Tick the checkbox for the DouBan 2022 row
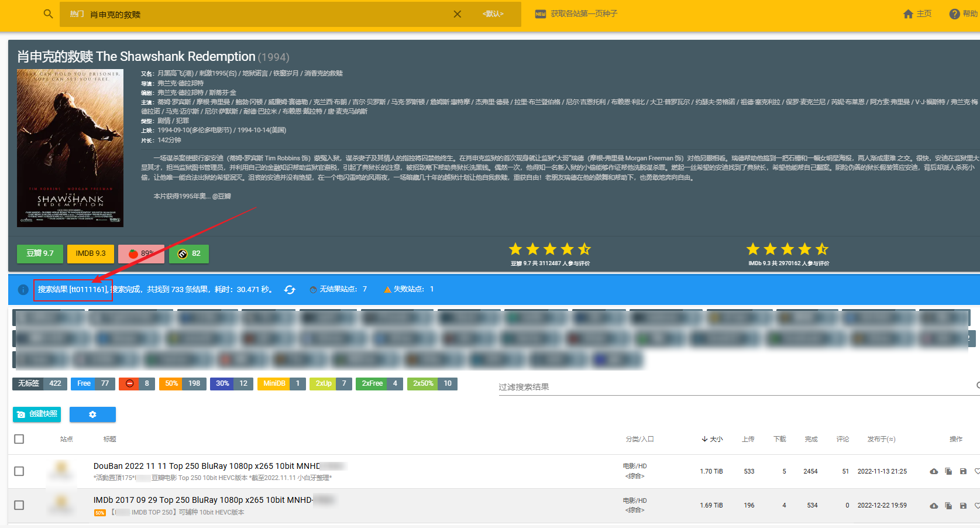Viewport: 980px width, 528px height. [x=19, y=471]
